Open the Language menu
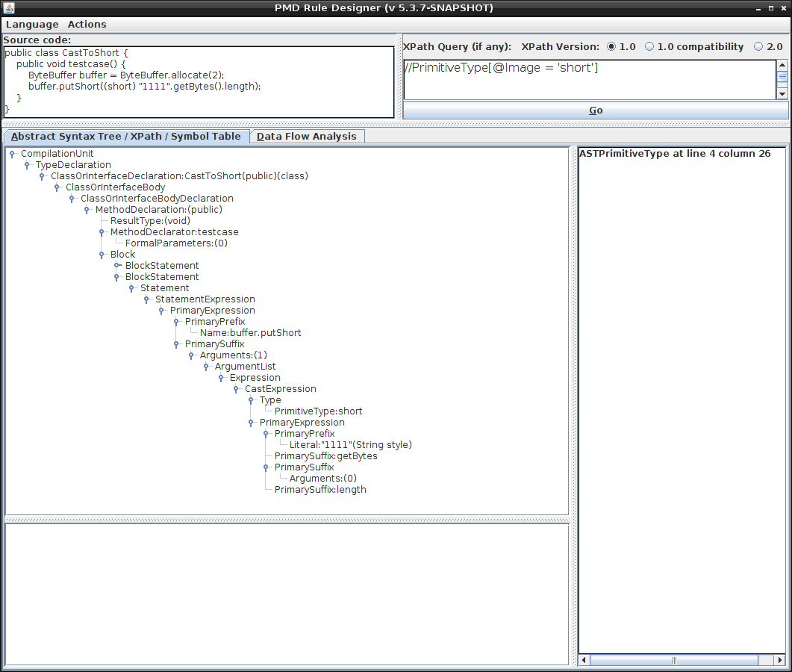 (x=32, y=25)
